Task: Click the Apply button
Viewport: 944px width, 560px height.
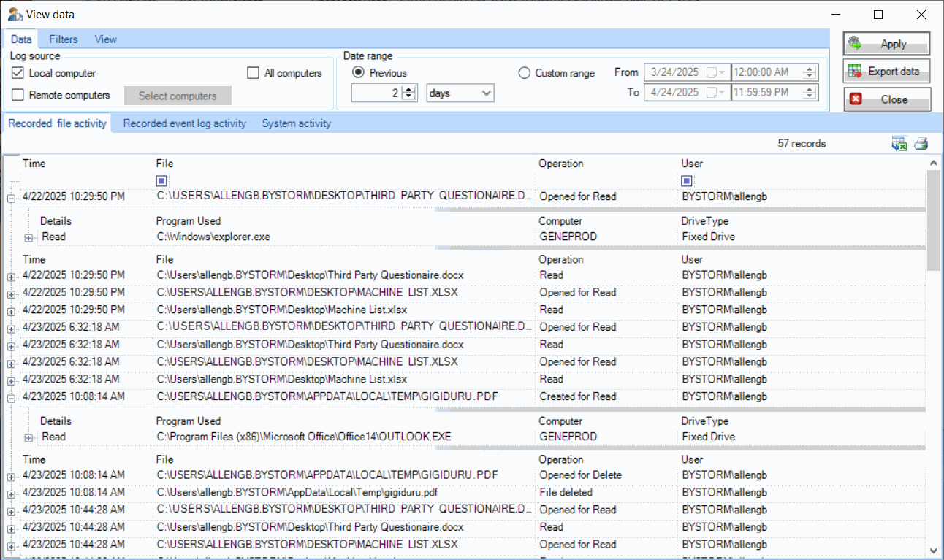Action: [886, 44]
